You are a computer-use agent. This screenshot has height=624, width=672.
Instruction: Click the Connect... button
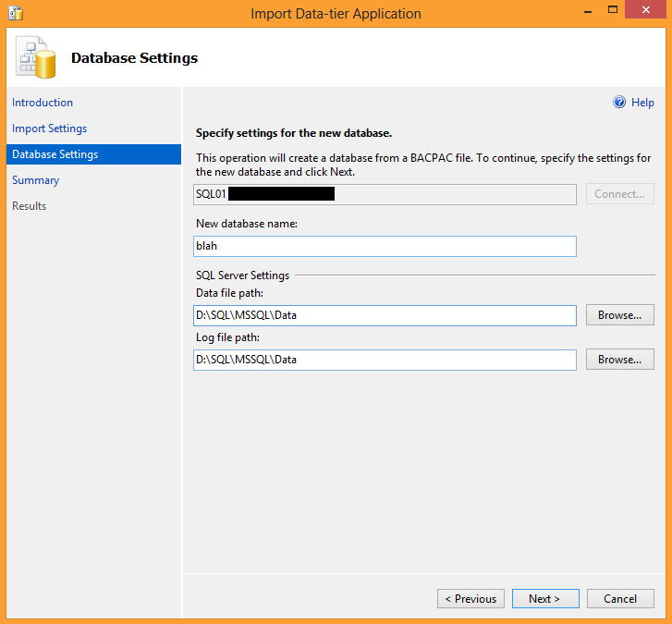[619, 194]
